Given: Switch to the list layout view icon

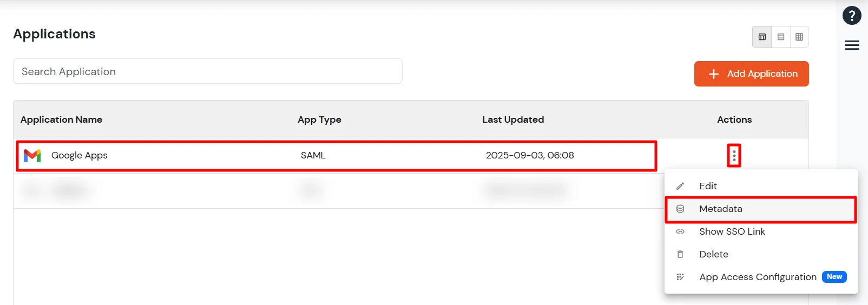Looking at the screenshot, I should click(781, 37).
